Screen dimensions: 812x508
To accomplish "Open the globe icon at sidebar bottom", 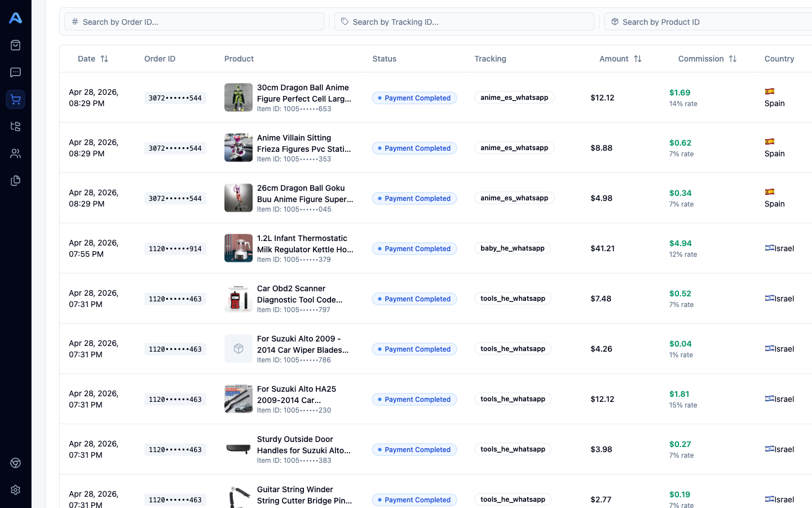I will (x=15, y=463).
